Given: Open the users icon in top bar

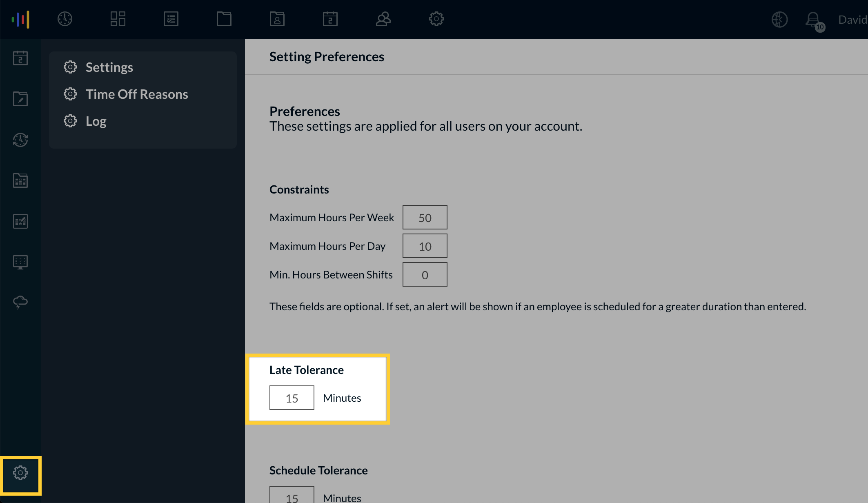Looking at the screenshot, I should (383, 19).
